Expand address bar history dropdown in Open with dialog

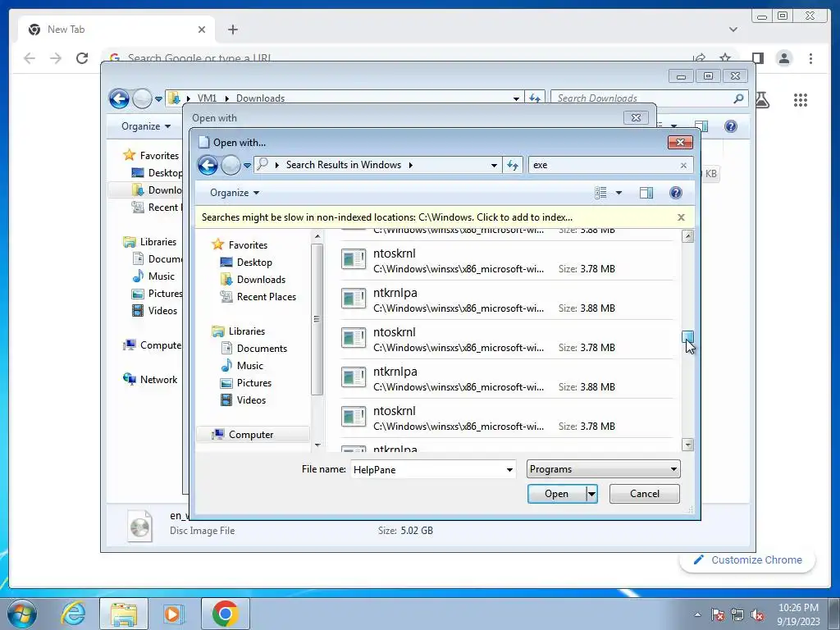(494, 166)
